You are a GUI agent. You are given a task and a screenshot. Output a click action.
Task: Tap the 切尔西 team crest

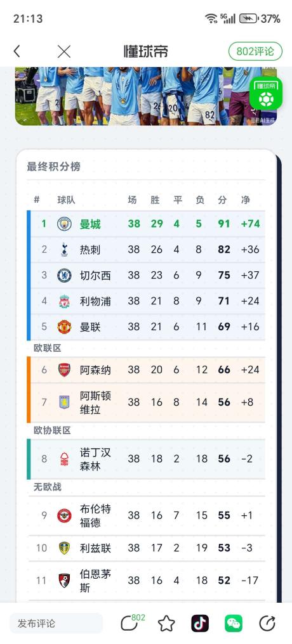click(x=65, y=275)
